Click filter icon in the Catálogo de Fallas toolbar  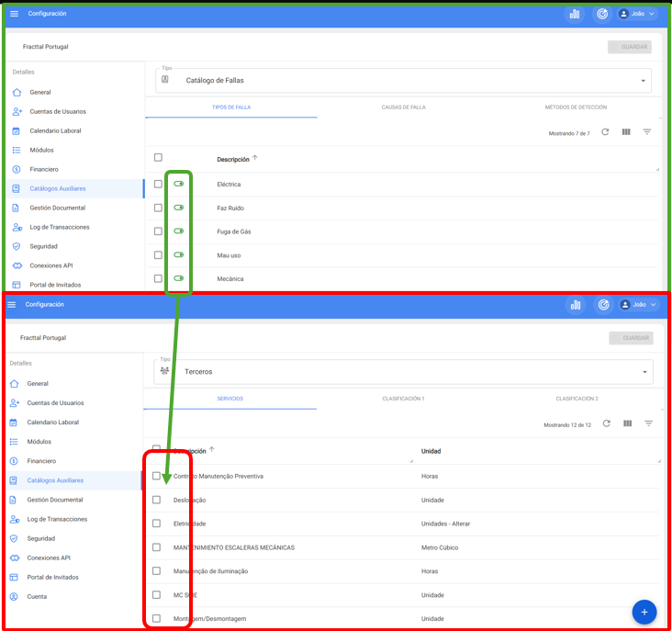647,132
